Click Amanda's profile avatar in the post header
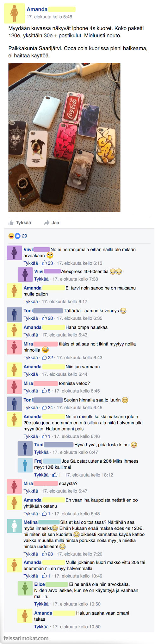The width and height of the screenshot is (155, 644). [x=14, y=14]
